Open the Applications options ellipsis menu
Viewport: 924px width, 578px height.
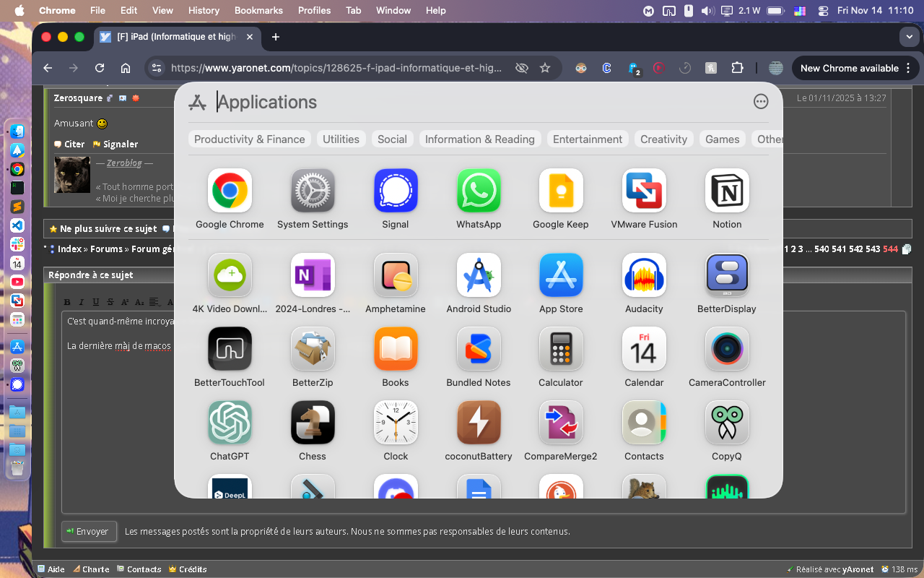click(x=761, y=102)
